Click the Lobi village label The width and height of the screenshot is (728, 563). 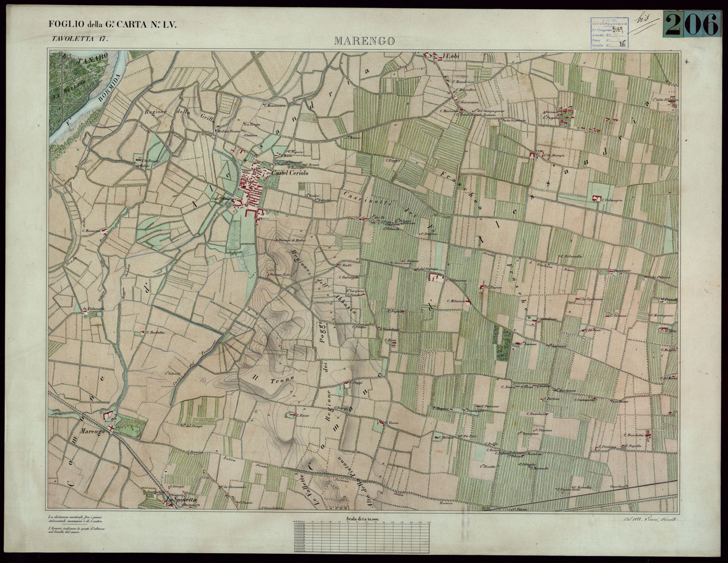(453, 56)
